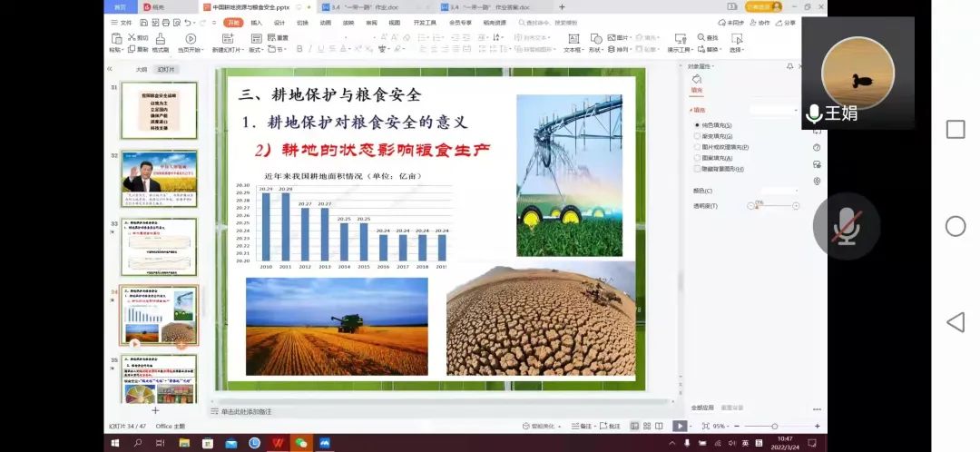Screen dimensions: 980x452
Task: Open the Animation (动画) ribbon tab
Action: pos(325,22)
